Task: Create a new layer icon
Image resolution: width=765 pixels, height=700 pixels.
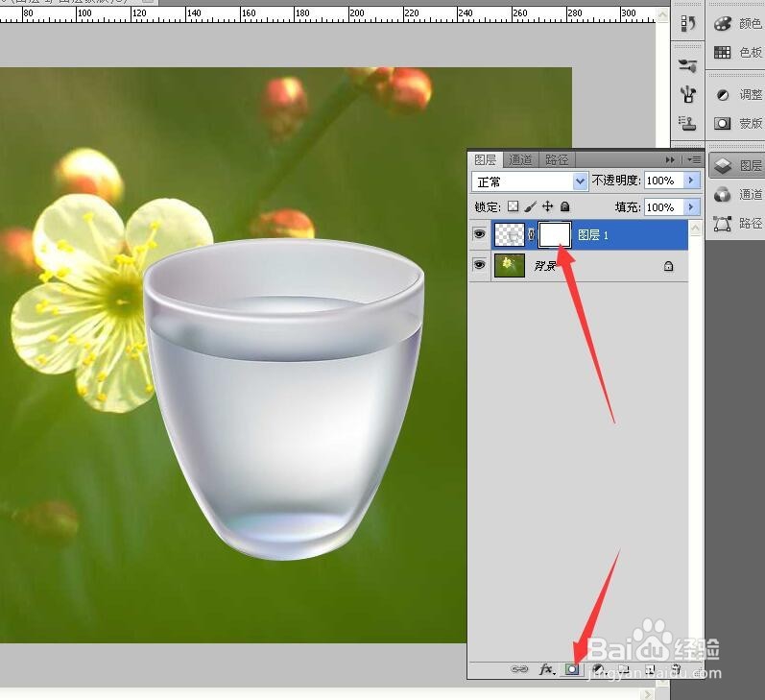Action: [650, 669]
